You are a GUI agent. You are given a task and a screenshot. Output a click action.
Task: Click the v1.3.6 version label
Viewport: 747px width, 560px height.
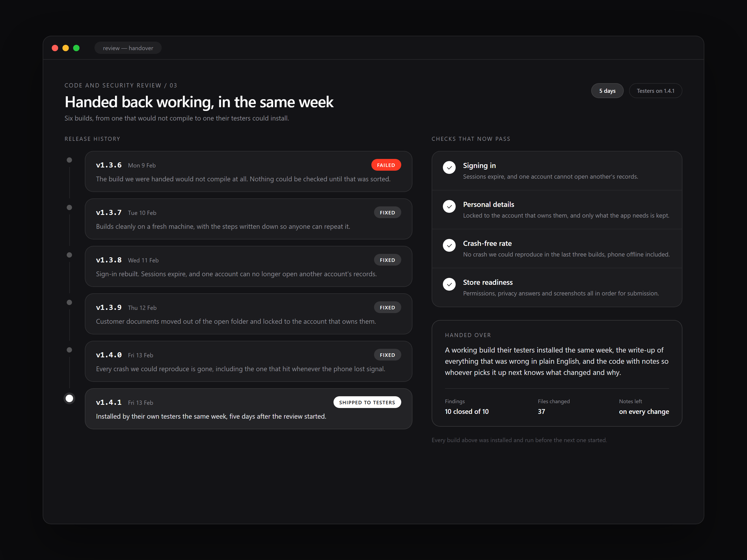109,165
